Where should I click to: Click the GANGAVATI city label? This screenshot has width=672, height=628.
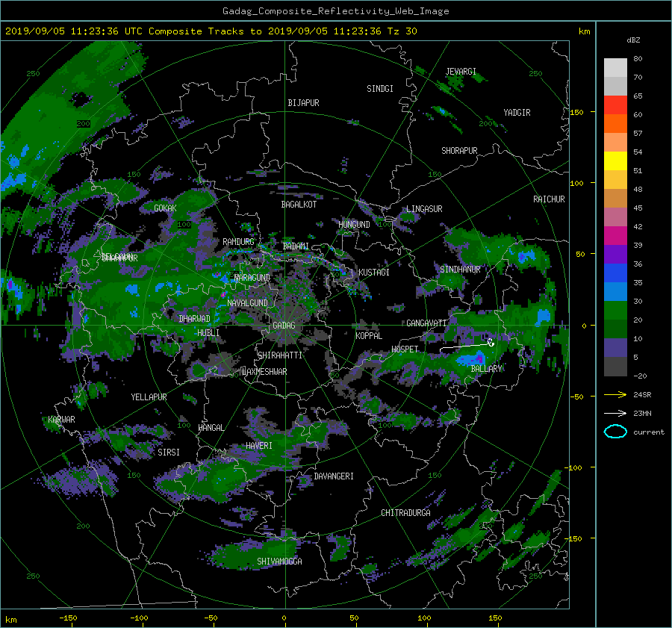click(x=426, y=323)
